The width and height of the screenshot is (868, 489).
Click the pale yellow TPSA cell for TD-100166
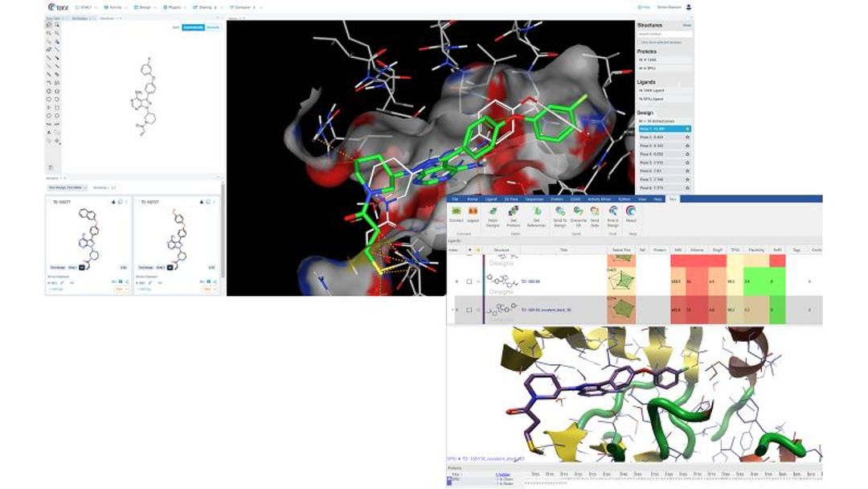click(x=735, y=281)
